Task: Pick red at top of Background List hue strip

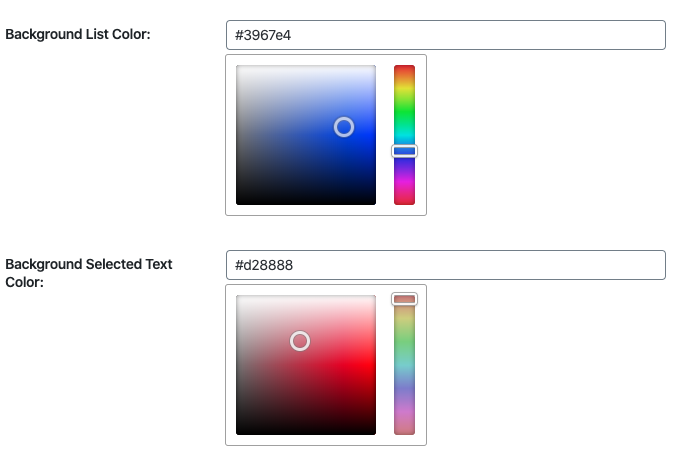Action: (x=405, y=68)
